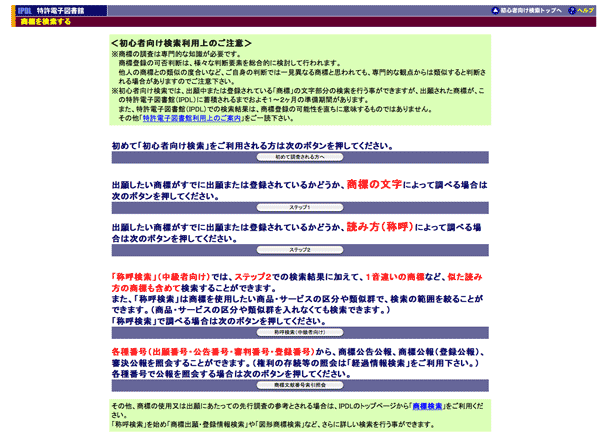Click the 称呼検索(中級者向け) button
The height and width of the screenshot is (443, 600).
[x=300, y=332]
